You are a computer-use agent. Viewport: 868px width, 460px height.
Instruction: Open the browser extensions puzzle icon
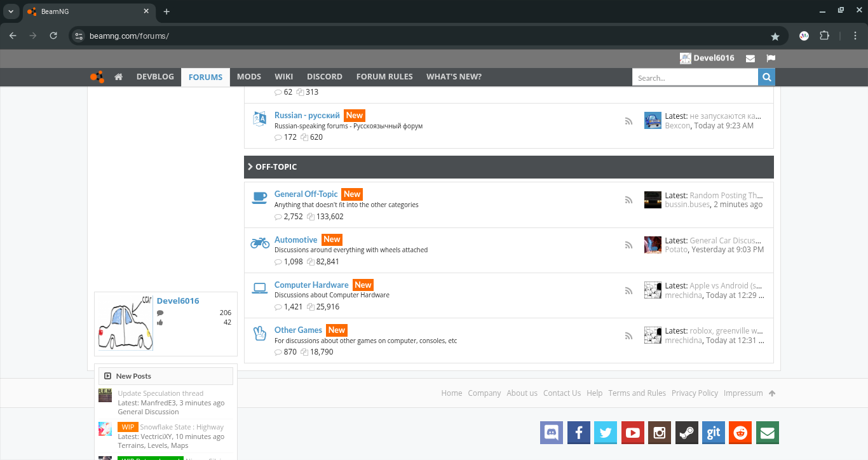825,36
